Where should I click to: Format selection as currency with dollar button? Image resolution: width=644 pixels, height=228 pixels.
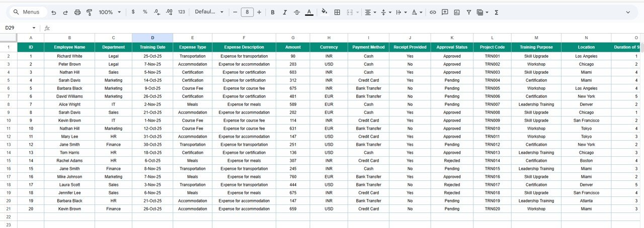click(133, 12)
